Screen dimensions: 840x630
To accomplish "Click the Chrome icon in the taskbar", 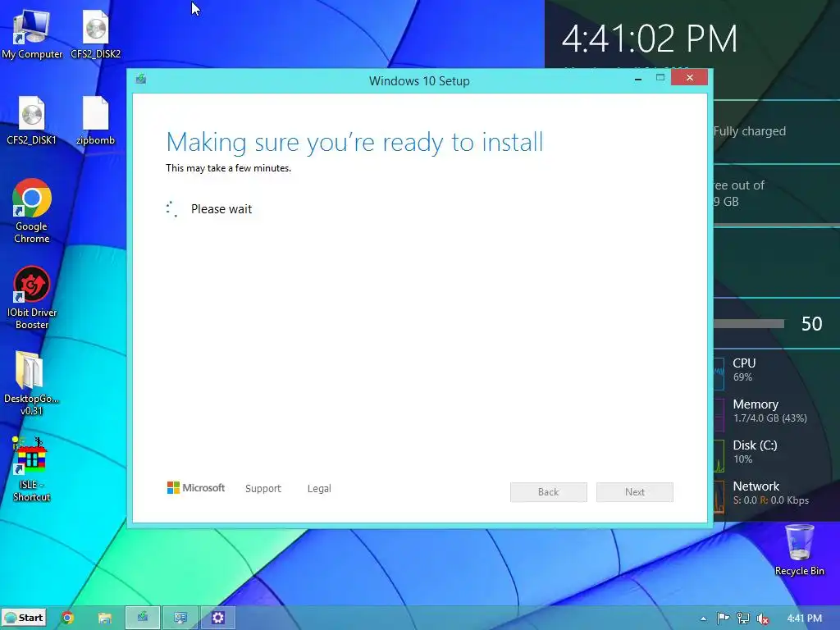I will [67, 618].
